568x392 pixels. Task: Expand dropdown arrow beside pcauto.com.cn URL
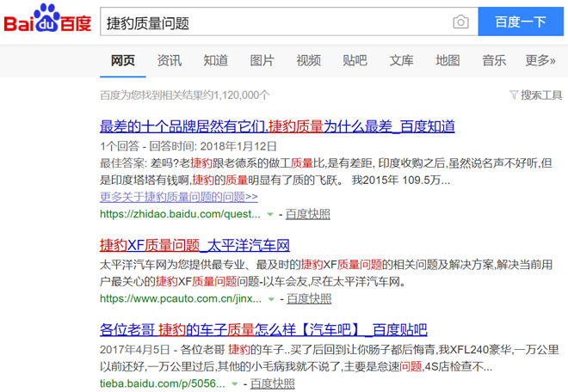tap(271, 299)
